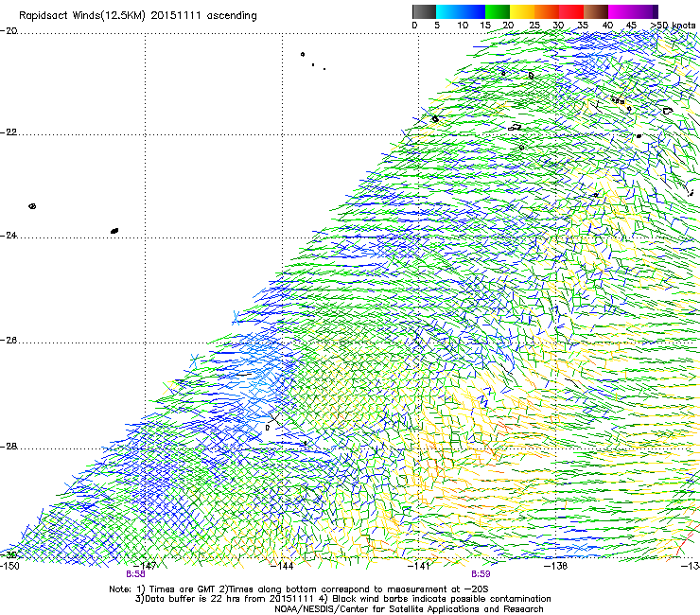The width and height of the screenshot is (700, 615).
Task: Select the brown 35-40 knots color band
Action: [x=596, y=11]
